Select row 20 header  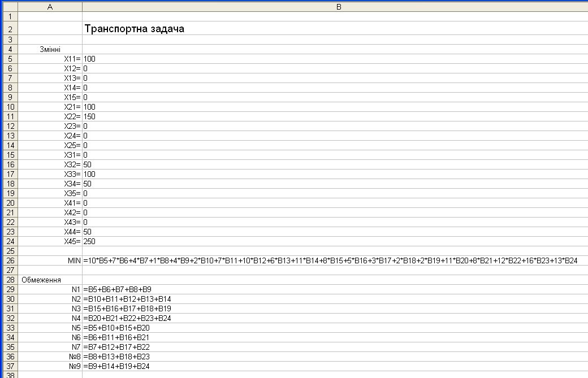click(11, 203)
